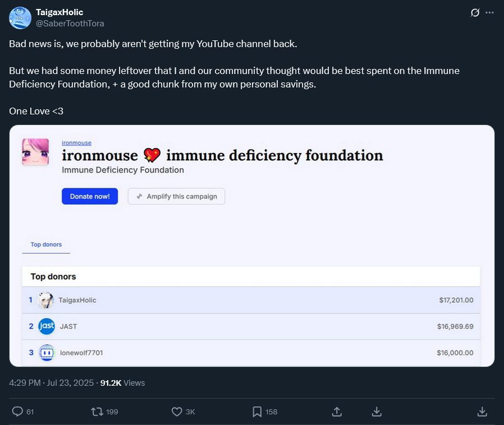Open the Grok slash-circle icon

coord(475,13)
